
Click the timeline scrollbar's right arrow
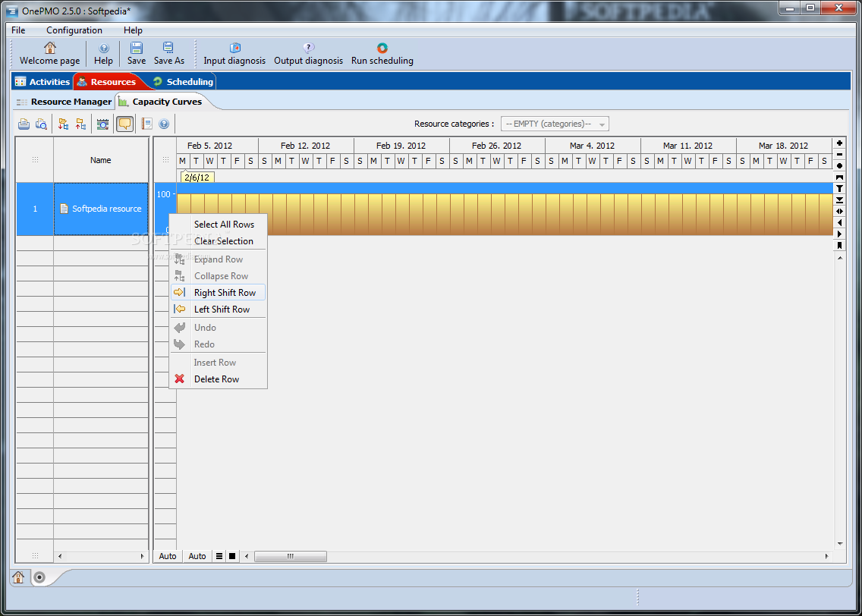tap(827, 556)
